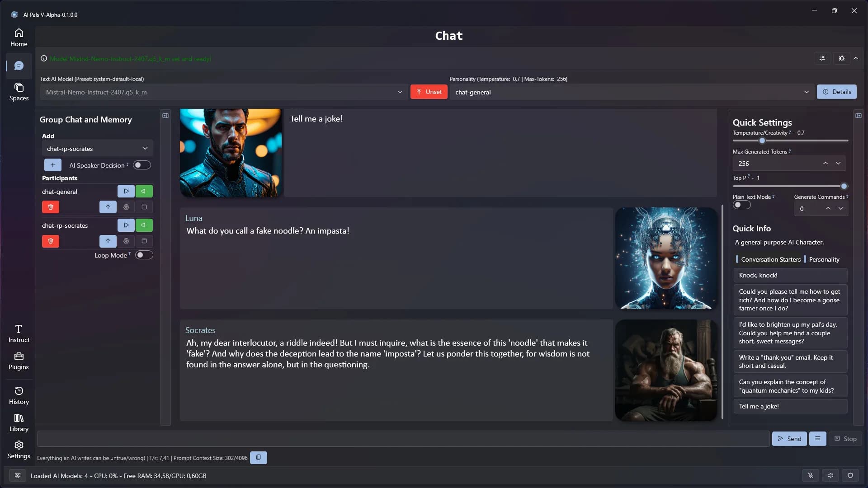Decrease Max Generated Tokens value
The width and height of the screenshot is (868, 488).
coord(838,163)
